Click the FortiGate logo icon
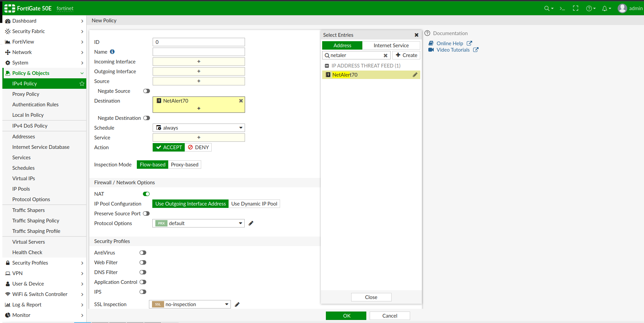Screen dimensions: 644x323 point(10,8)
